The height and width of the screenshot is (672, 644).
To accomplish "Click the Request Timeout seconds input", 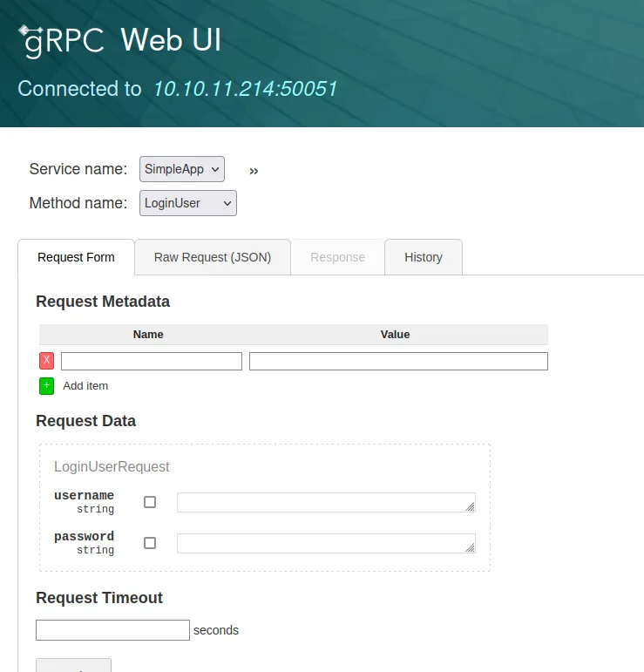I will click(x=112, y=630).
